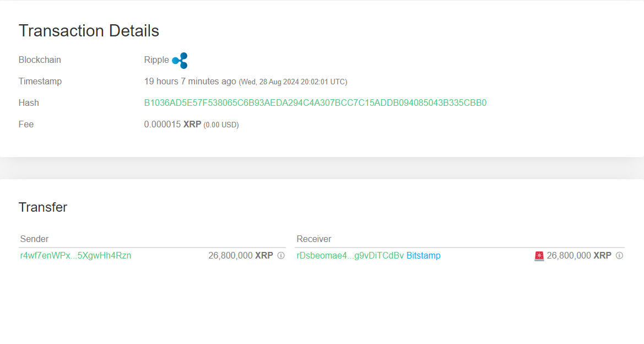Click the (0.00 USD) fee conversion

pos(221,125)
